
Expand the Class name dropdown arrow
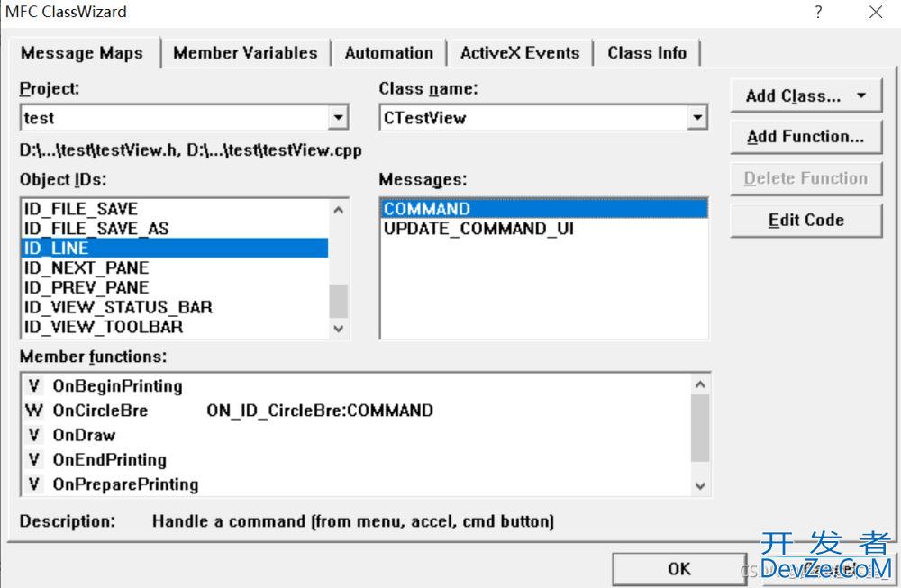(697, 118)
